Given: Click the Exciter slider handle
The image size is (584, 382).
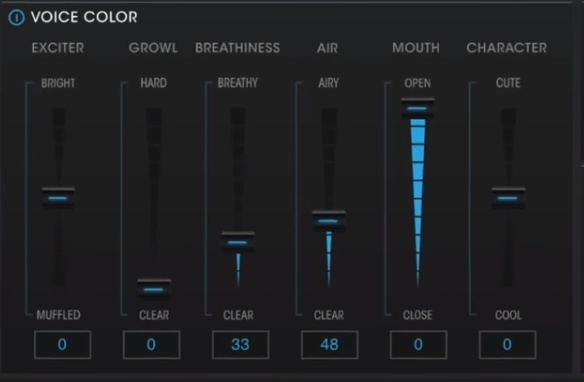Looking at the screenshot, I should 58,198.
